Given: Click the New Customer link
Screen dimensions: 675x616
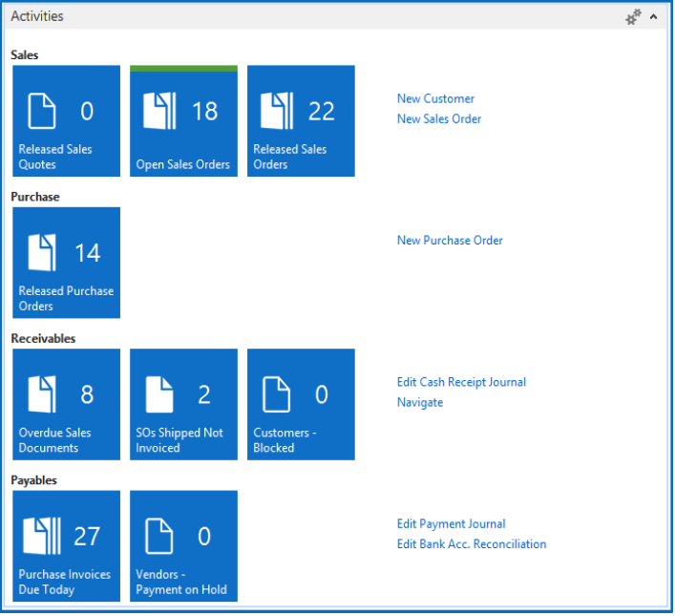Looking at the screenshot, I should click(435, 98).
